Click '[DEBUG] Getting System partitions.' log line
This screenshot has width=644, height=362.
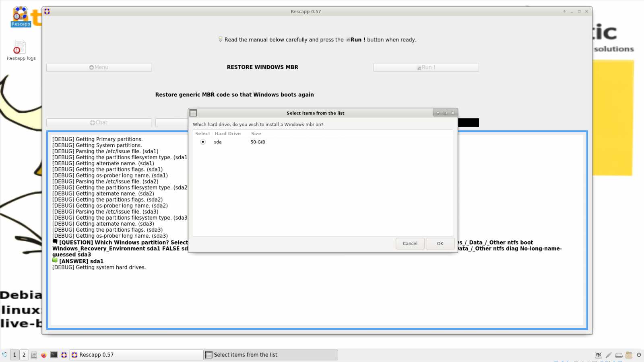click(x=97, y=145)
